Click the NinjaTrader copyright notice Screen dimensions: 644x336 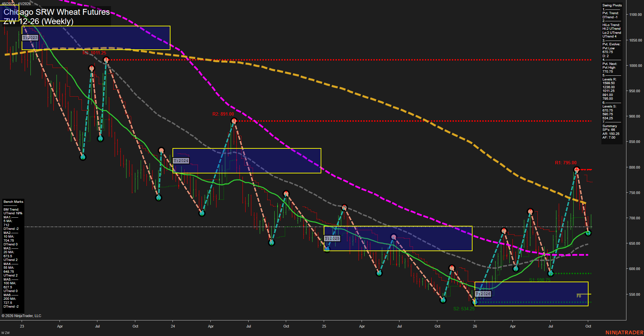[x=21, y=316]
